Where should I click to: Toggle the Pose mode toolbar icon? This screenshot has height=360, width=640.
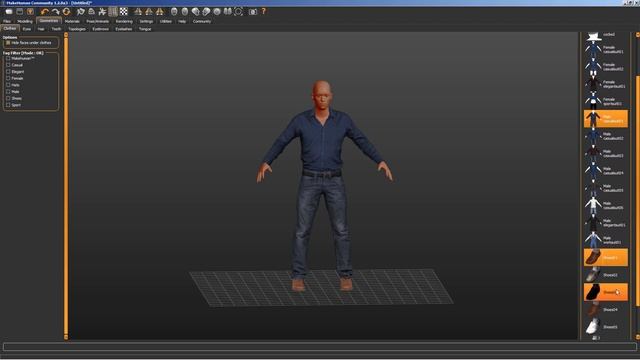(102, 12)
